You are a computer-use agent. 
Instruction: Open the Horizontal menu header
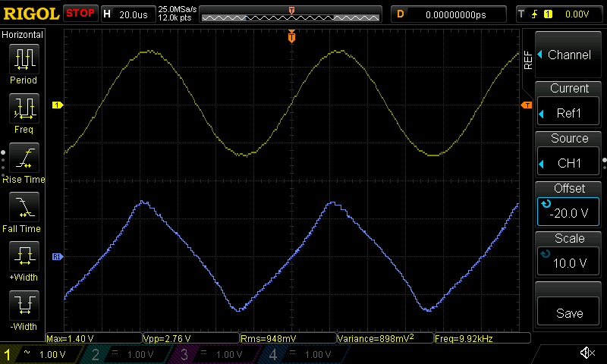[x=23, y=35]
